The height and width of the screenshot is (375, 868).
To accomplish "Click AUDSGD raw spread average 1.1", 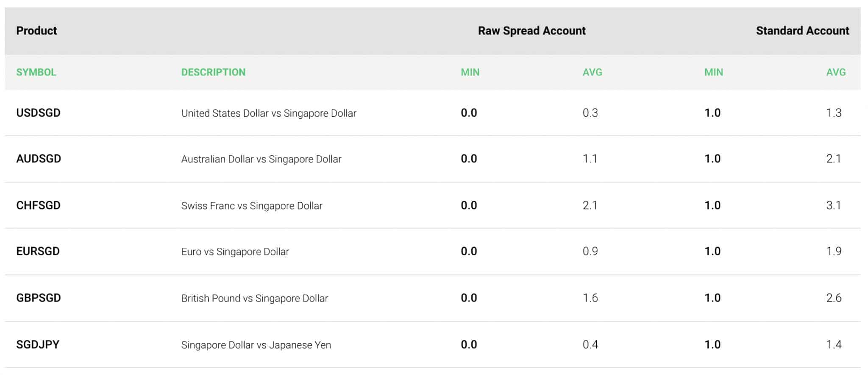I will [x=590, y=159].
